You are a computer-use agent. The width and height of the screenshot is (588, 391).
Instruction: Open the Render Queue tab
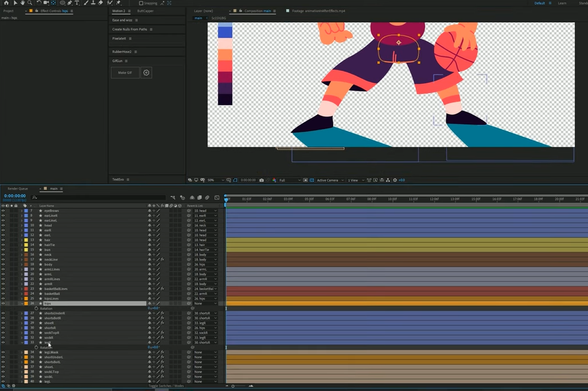tap(18, 189)
